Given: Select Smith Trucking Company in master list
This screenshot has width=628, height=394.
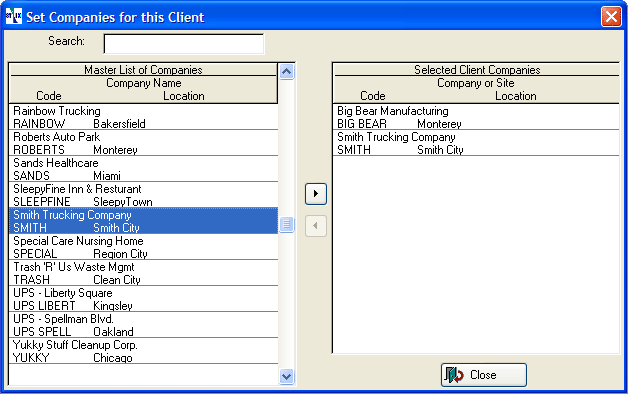Looking at the screenshot, I should [143, 221].
